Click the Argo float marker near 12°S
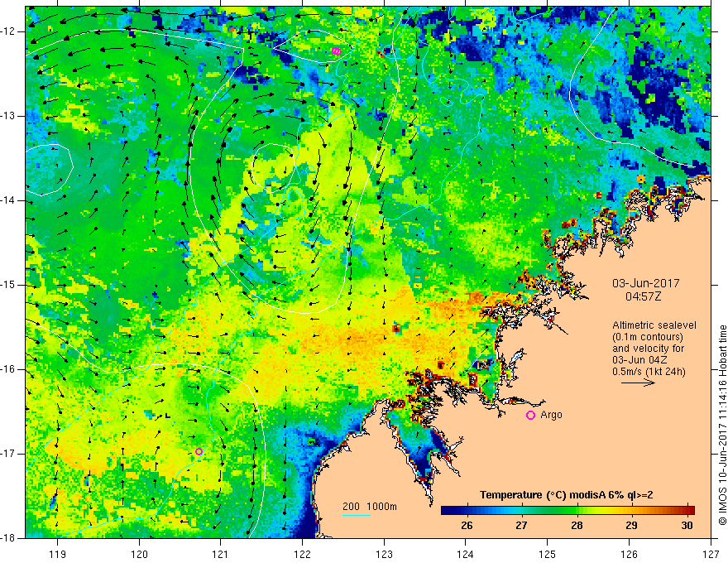 coord(337,51)
